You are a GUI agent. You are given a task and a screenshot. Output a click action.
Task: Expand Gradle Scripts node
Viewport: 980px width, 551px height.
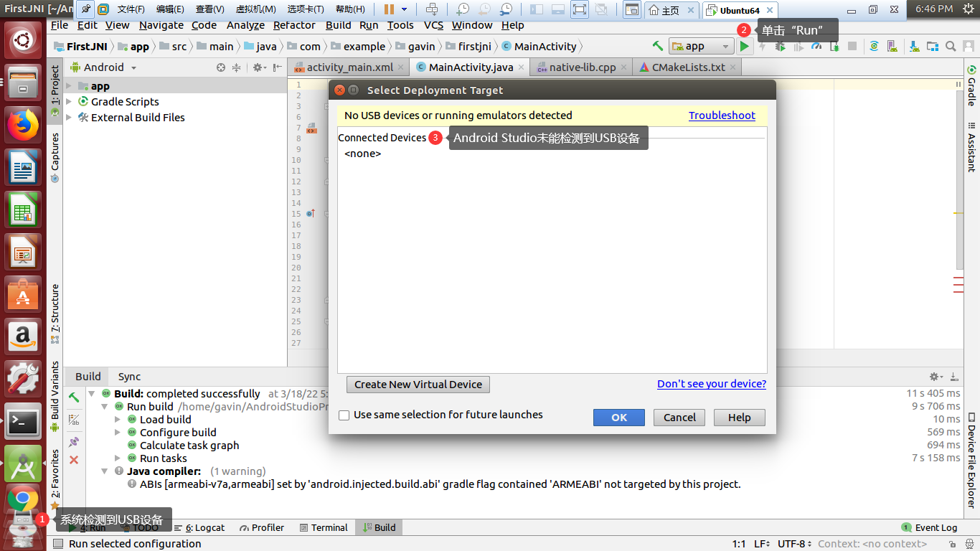click(69, 102)
